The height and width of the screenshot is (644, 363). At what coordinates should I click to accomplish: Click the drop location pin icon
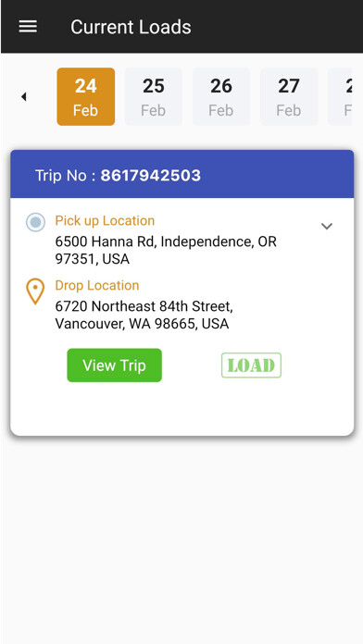tap(35, 291)
